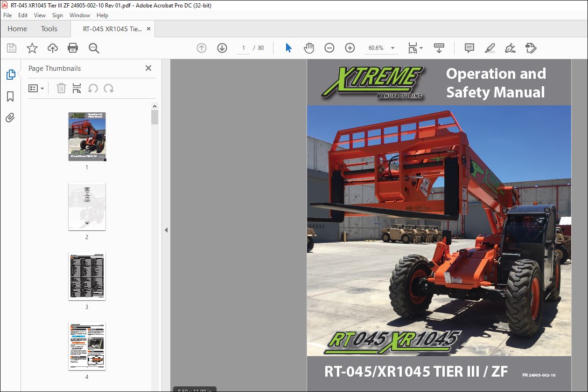Rotate page clockwise in thumbnails panel

(x=109, y=88)
